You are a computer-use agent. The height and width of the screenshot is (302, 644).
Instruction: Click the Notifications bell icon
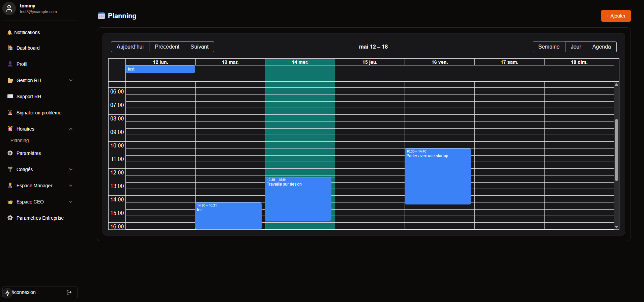coord(9,33)
